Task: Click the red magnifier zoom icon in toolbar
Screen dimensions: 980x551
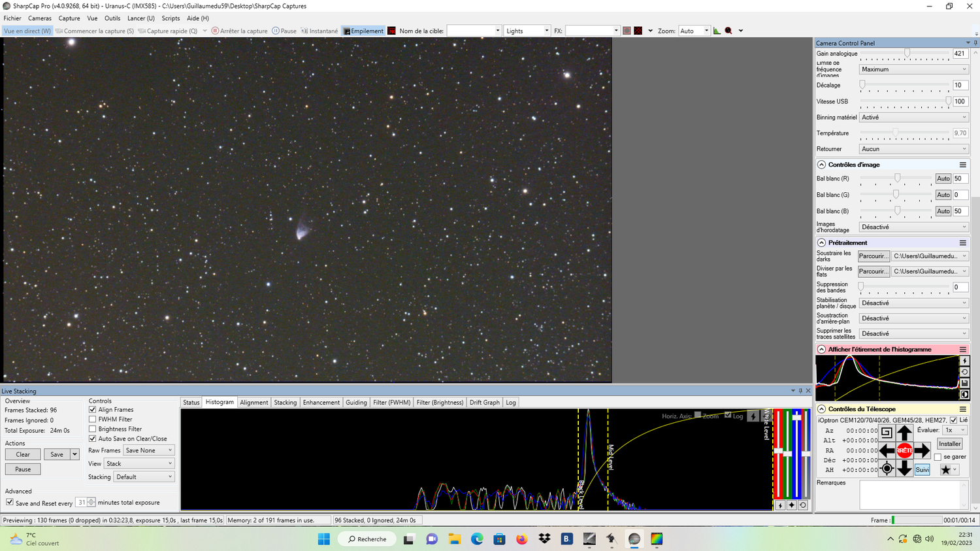Action: click(728, 31)
